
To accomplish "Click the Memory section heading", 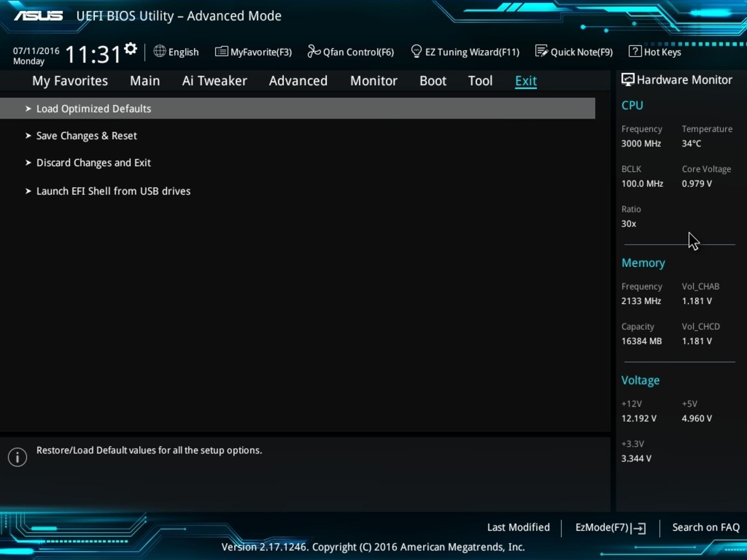I will 643,263.
